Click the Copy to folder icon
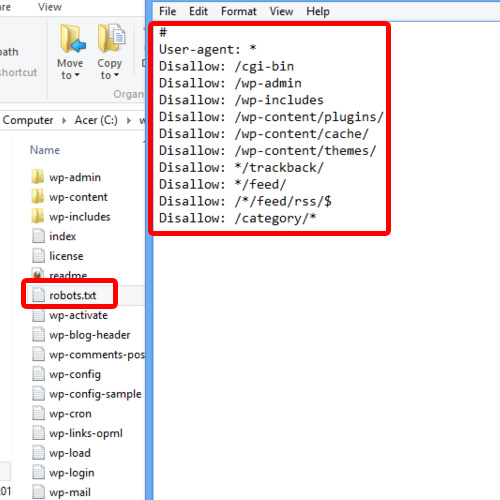The height and width of the screenshot is (500, 500). coord(111,38)
